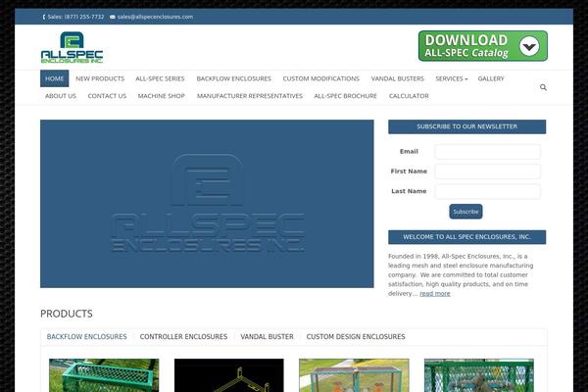
Task: Open the third product thumbnail with red valves
Action: pos(354,375)
